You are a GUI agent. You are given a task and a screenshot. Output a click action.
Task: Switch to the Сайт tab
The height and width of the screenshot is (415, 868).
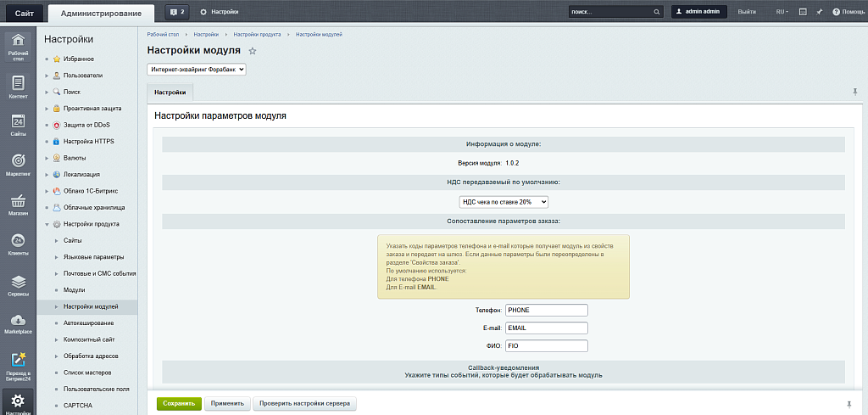pos(24,12)
